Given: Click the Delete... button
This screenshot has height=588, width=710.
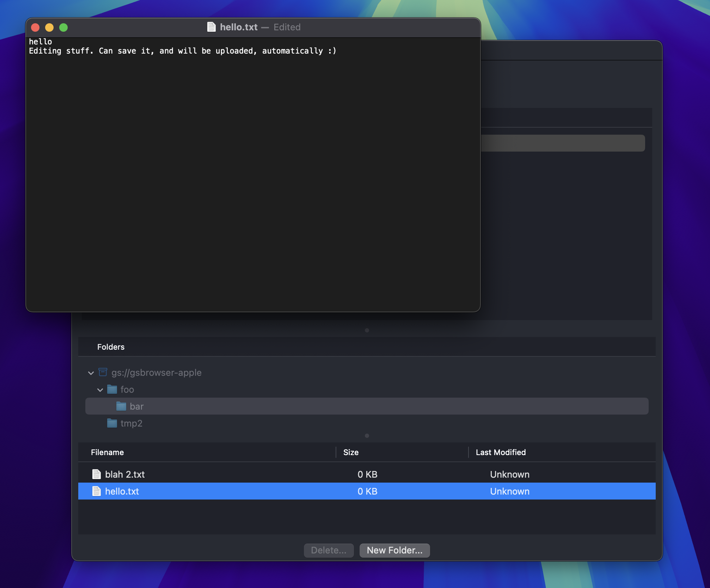Looking at the screenshot, I should [x=329, y=550].
